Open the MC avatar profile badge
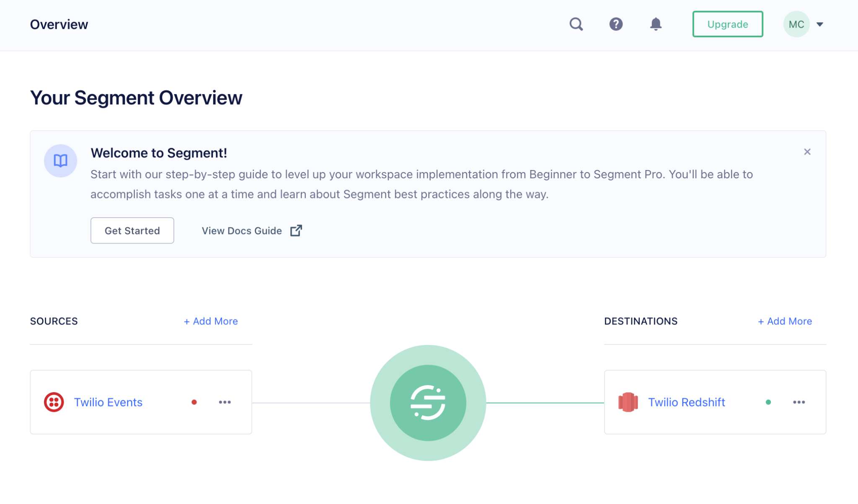 pos(796,24)
